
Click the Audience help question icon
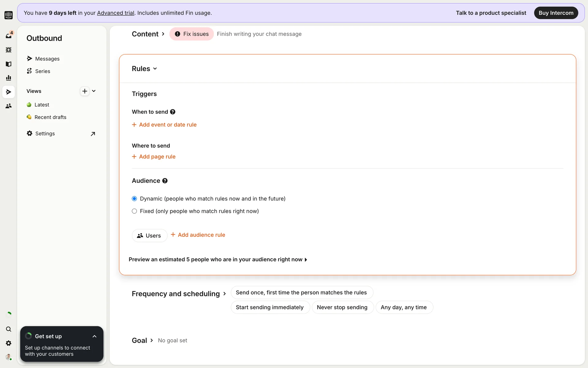click(165, 181)
